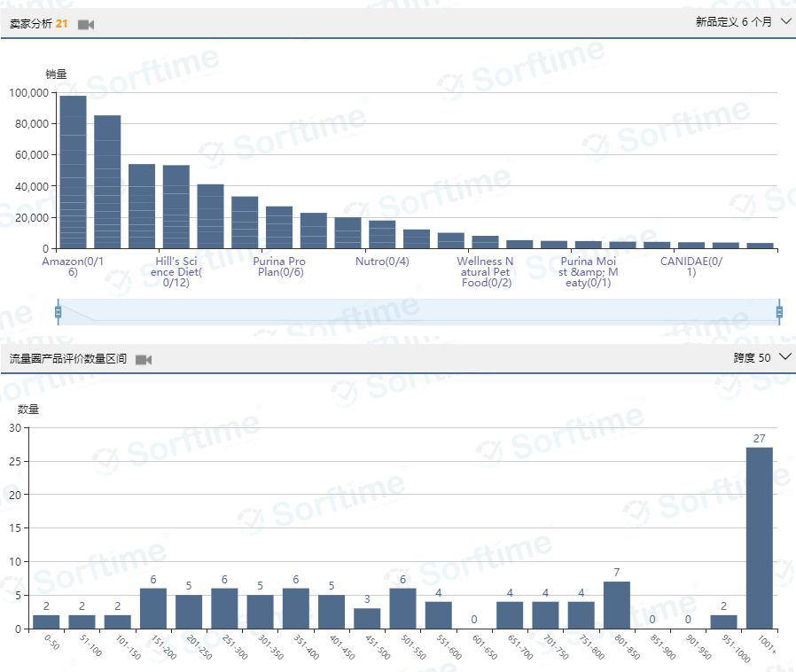Click video icon beside 流量圈产品评价数量区间 title
Screen dimensions: 796x672
tap(144, 359)
